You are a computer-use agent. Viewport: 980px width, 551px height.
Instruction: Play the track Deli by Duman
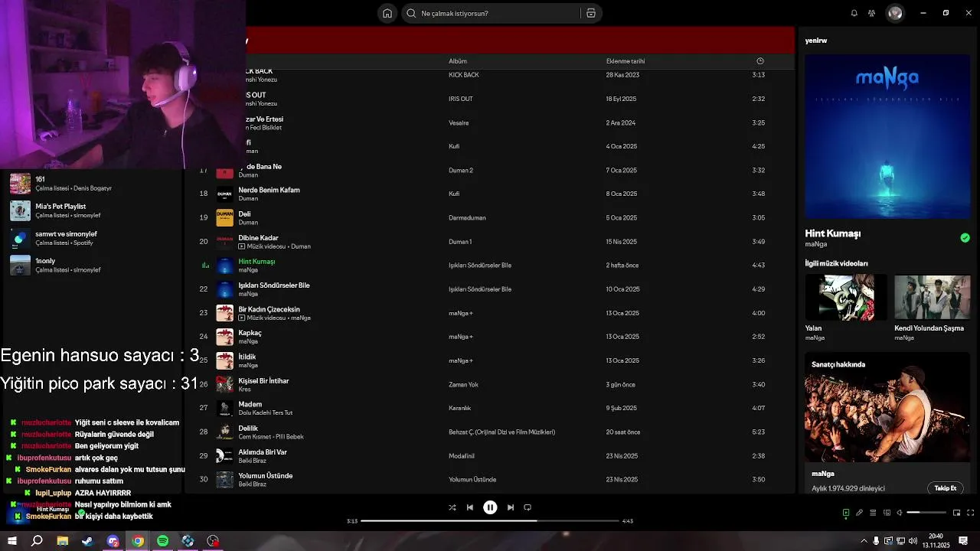coord(490,217)
